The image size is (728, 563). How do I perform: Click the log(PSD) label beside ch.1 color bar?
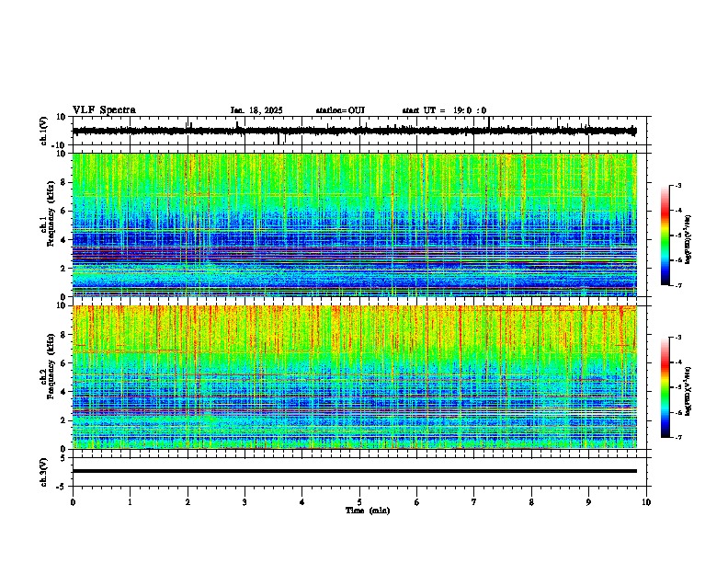pyautogui.click(x=688, y=240)
